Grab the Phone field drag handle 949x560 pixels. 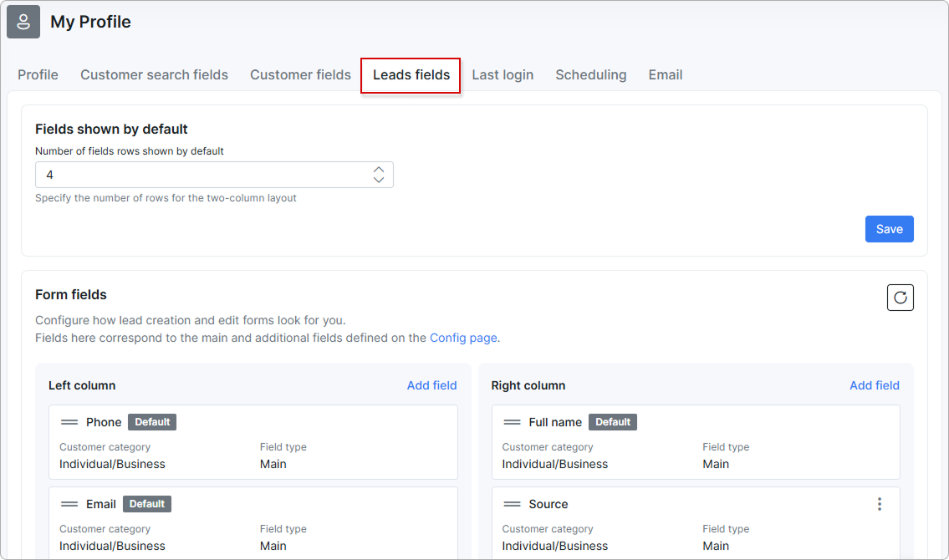click(x=69, y=422)
